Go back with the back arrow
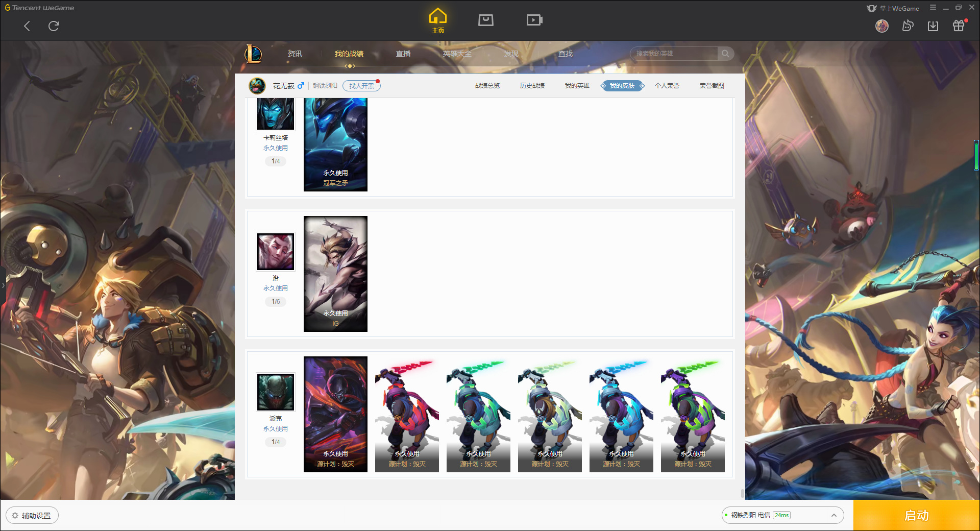980x531 pixels. [27, 26]
